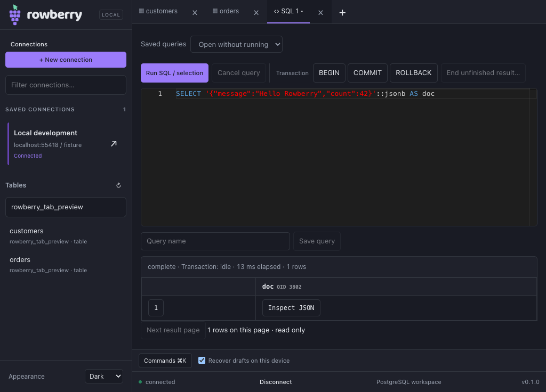Screen dimensions: 546x392
Task: Click the code brackets icon on SQL 1 tab
Action: 276,11
